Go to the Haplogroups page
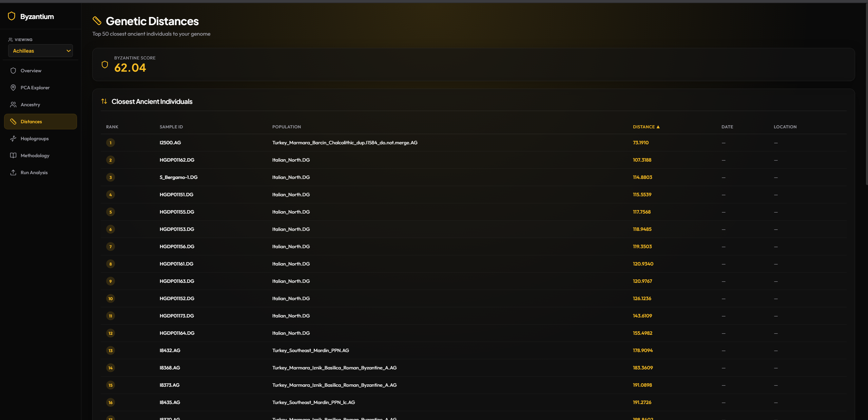This screenshot has height=420, width=868. click(x=35, y=139)
